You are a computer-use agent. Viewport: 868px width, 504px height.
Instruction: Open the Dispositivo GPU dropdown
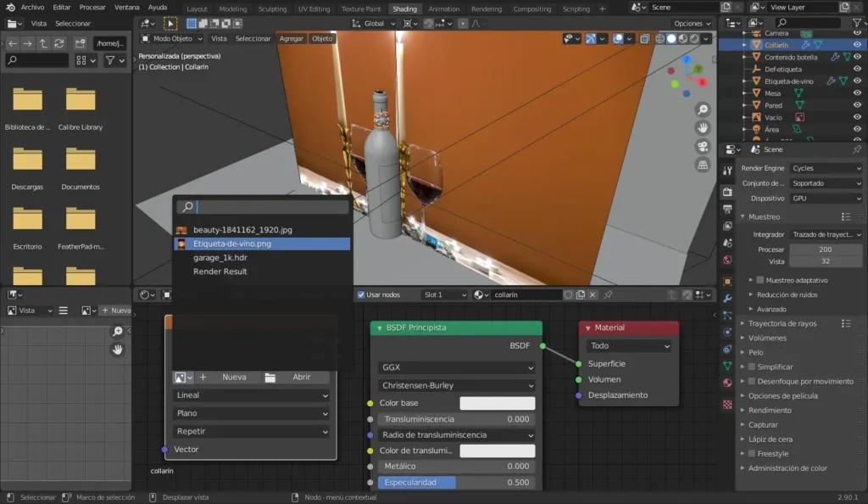coord(826,199)
